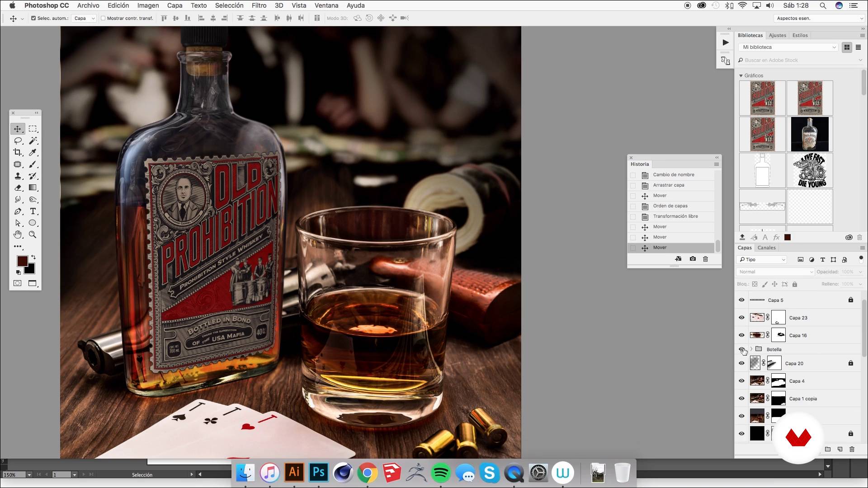Screen dimensions: 868x488
Task: Open the Live Fast Die Young graphic thumbnail
Action: 810,170
